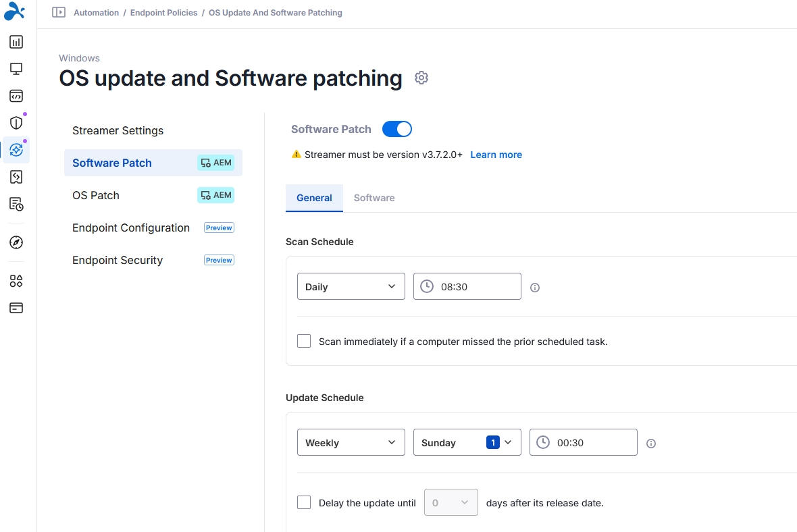This screenshot has height=532, width=797.
Task: Open the Sunday day selection dropdown
Action: [x=467, y=442]
